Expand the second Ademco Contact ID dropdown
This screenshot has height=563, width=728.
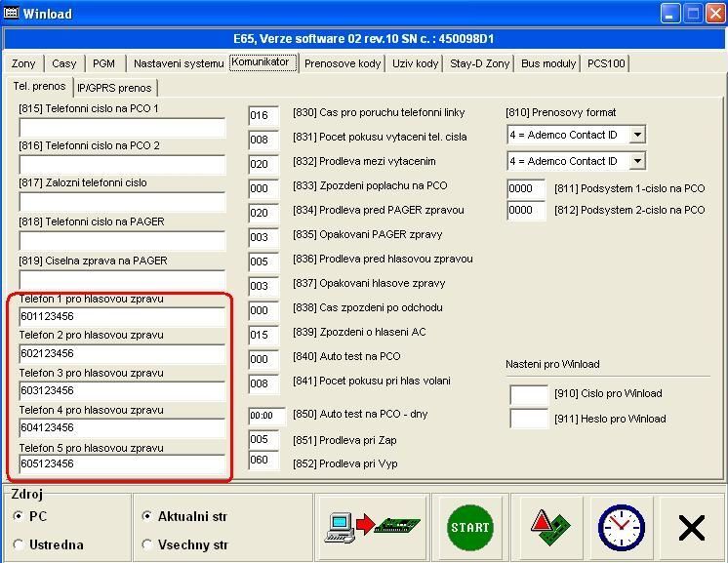point(637,161)
